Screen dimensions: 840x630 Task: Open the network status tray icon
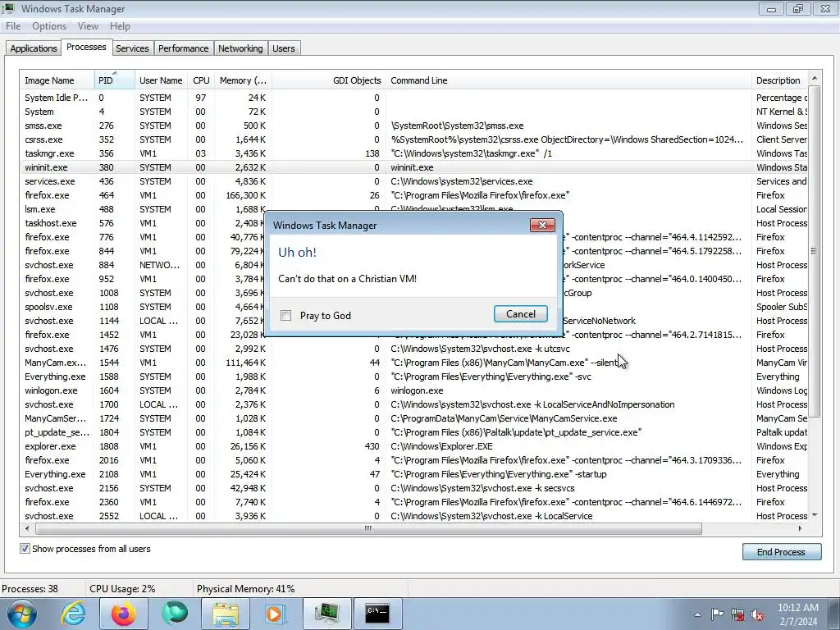coord(737,614)
